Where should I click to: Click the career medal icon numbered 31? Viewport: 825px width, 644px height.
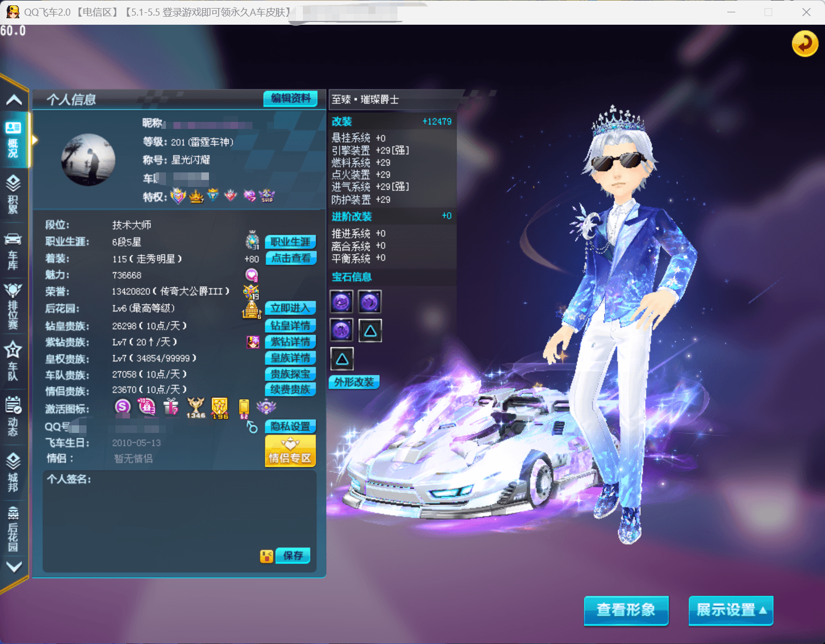coord(252,240)
